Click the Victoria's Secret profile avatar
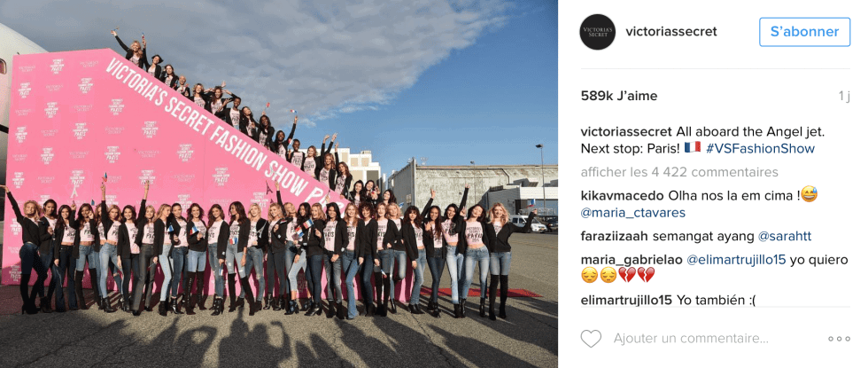This screenshot has height=368, width=868. pyautogui.click(x=597, y=32)
